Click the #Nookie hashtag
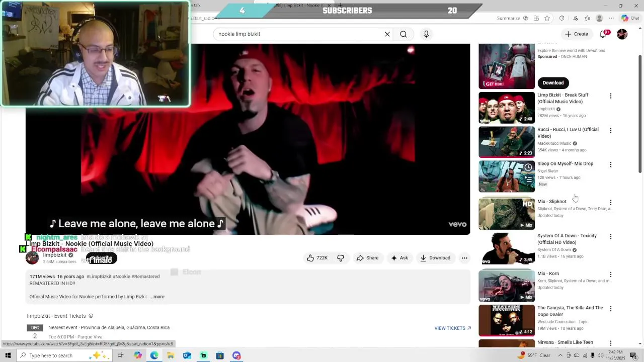This screenshot has height=362, width=644. tap(121, 277)
